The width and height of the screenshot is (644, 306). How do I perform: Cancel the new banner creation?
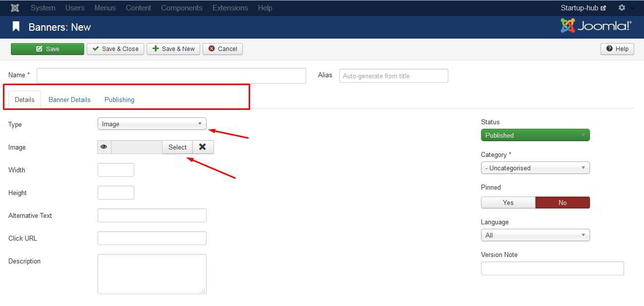[x=222, y=49]
